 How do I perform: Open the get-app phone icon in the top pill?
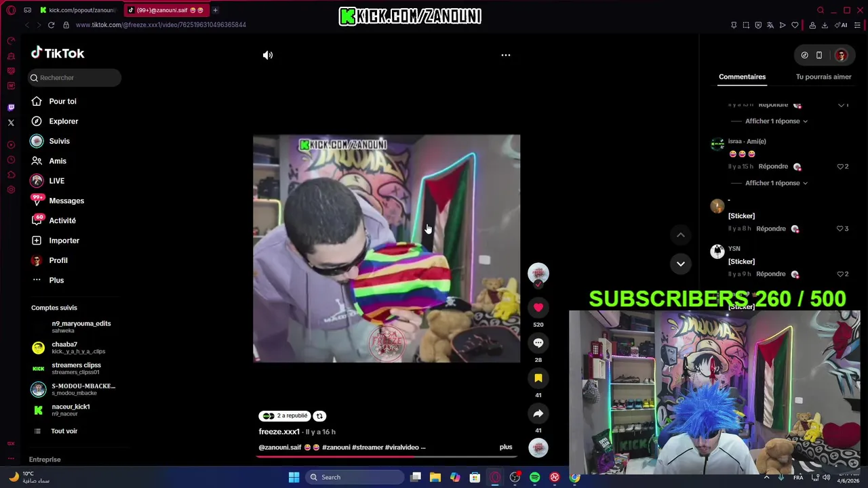tap(819, 56)
